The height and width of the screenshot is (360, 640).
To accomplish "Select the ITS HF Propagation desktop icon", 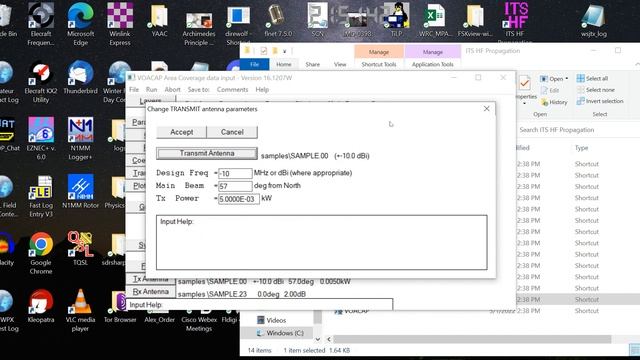I will click(515, 22).
